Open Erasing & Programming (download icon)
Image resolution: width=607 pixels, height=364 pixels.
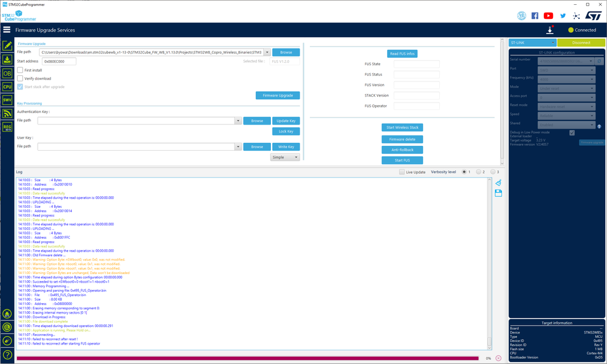click(x=7, y=59)
